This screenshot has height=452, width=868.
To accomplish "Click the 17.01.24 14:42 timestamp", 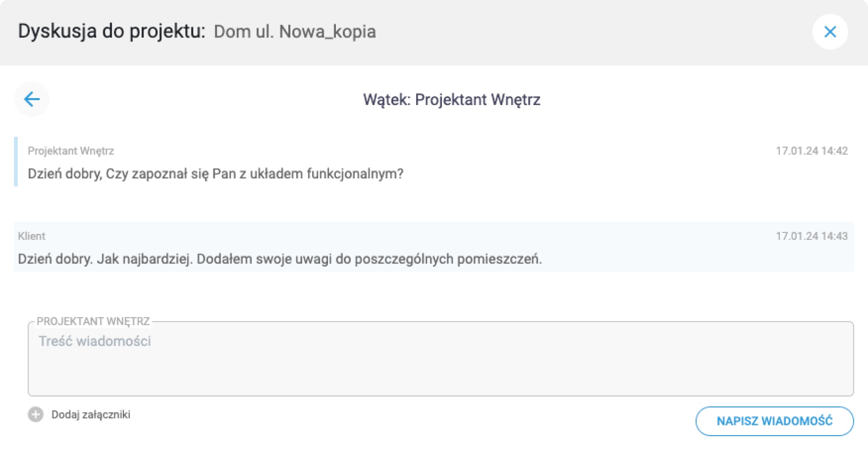I will [811, 151].
